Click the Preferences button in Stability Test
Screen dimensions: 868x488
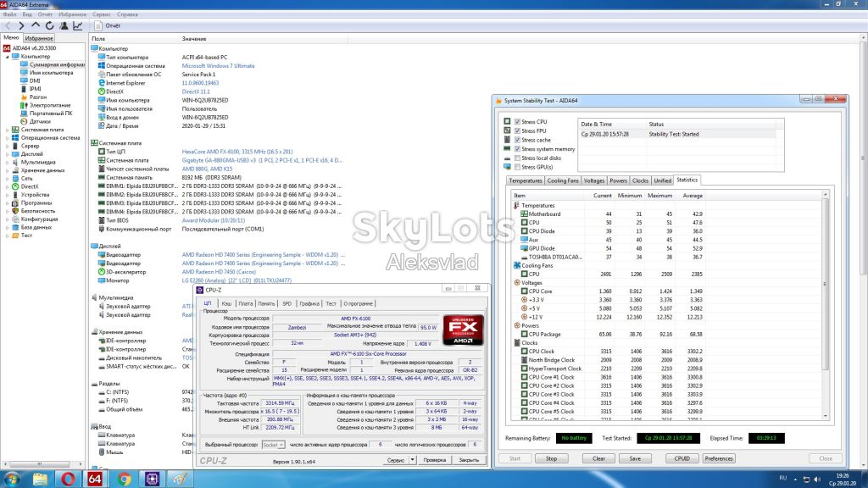(719, 458)
